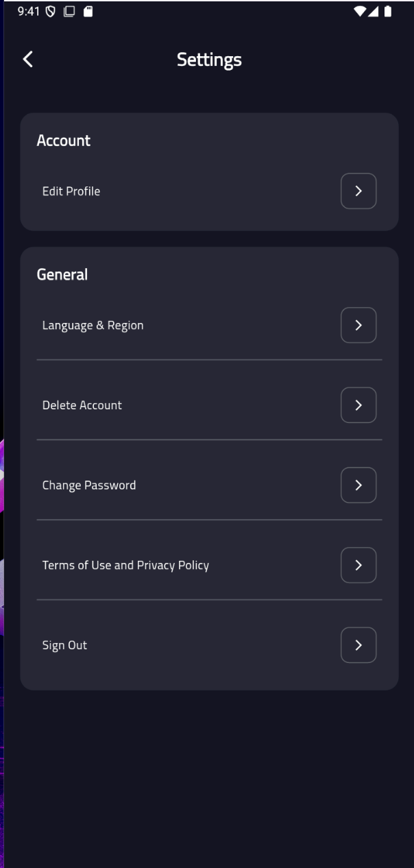Open Terms of Use and Privacy Policy text link
Image resolution: width=414 pixels, height=868 pixels.
click(125, 566)
